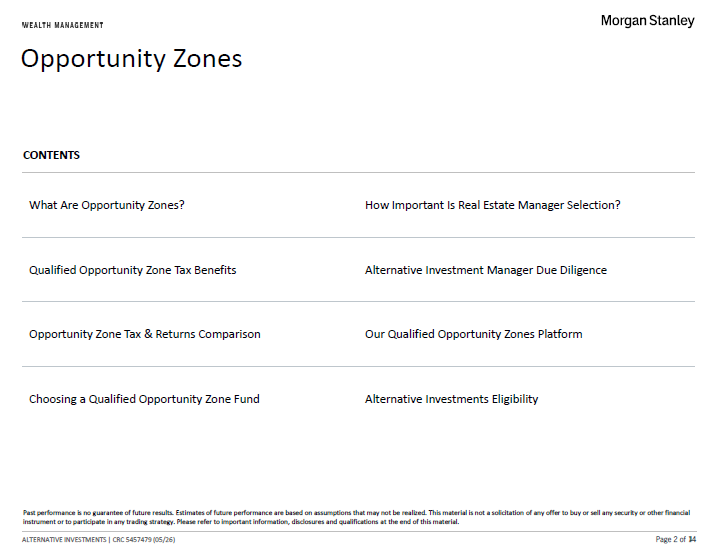Click the Page 2 of 14 indicator
This screenshot has height=553, width=716.
675,539
